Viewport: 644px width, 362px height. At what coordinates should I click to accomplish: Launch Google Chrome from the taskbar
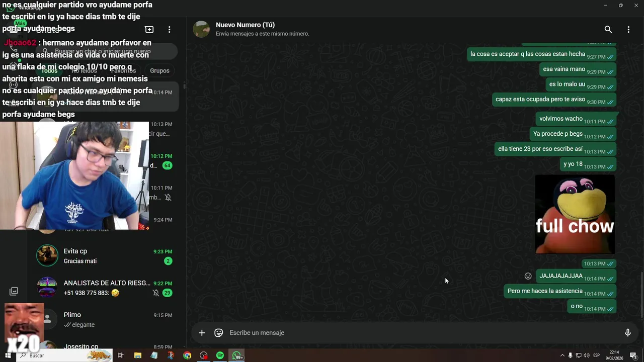pyautogui.click(x=187, y=355)
